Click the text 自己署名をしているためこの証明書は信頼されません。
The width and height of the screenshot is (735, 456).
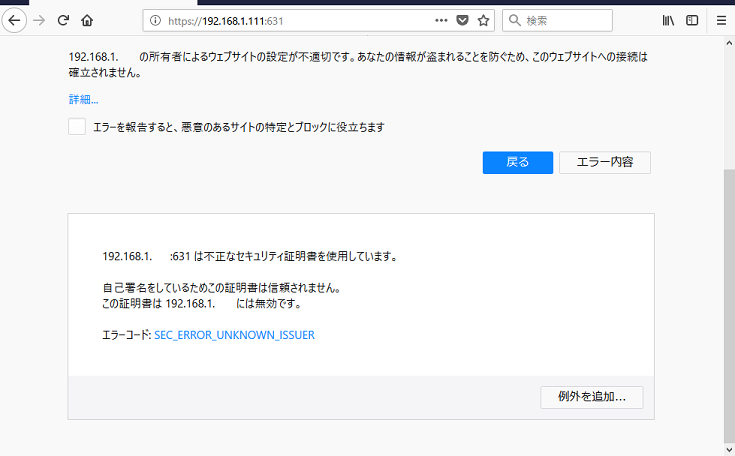(x=222, y=288)
